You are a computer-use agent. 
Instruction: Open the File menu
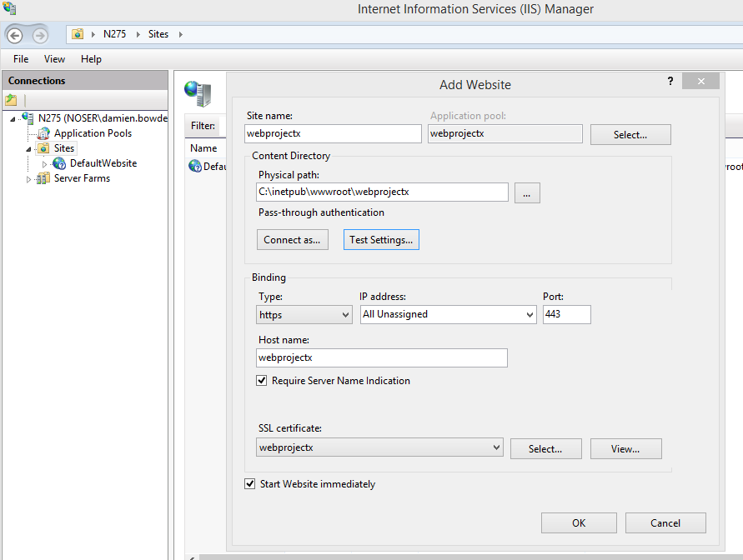pyautogui.click(x=21, y=59)
